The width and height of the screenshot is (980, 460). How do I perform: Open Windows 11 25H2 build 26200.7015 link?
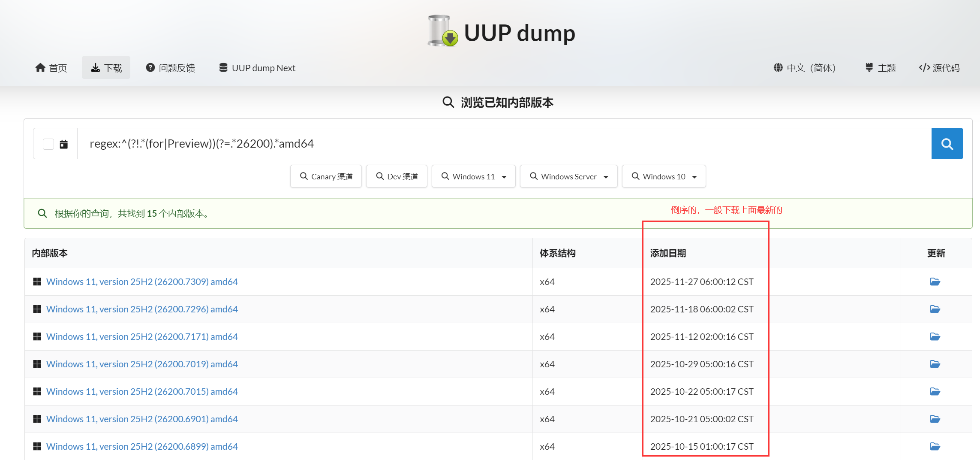pyautogui.click(x=142, y=392)
